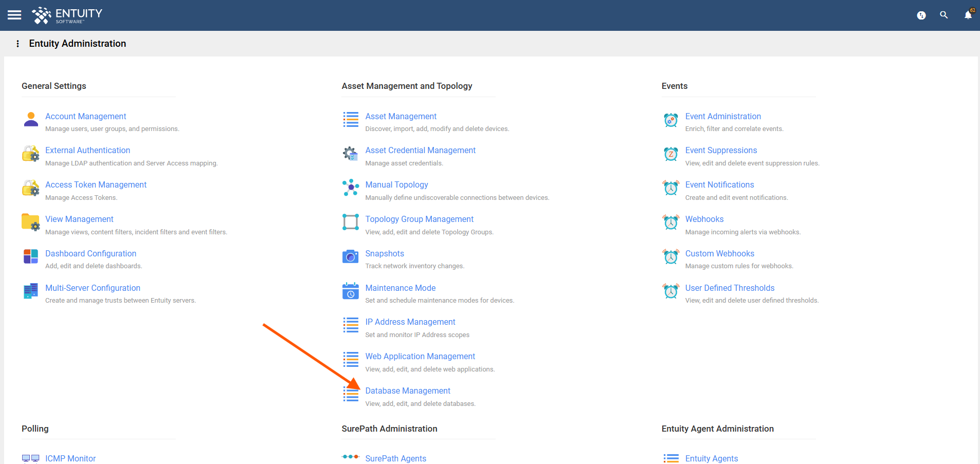Click the Dashboard Configuration tiles icon

click(x=31, y=256)
